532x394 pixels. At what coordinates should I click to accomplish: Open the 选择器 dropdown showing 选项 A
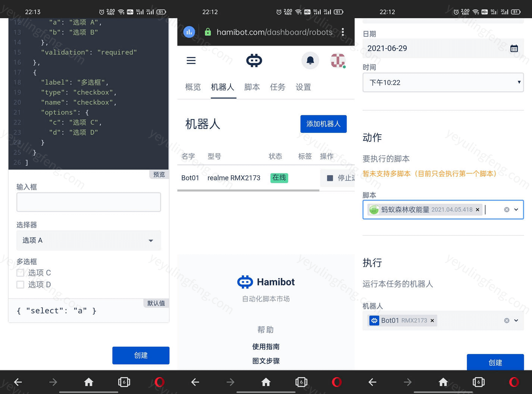click(89, 240)
